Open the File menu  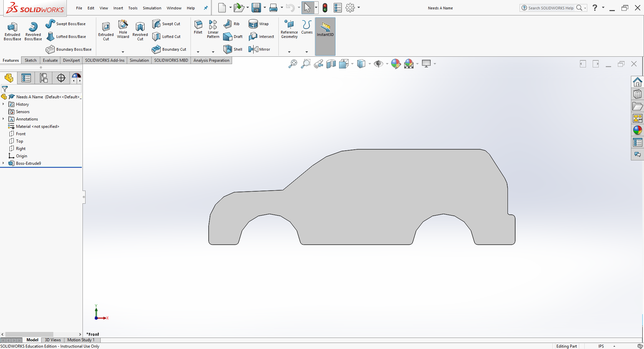79,8
